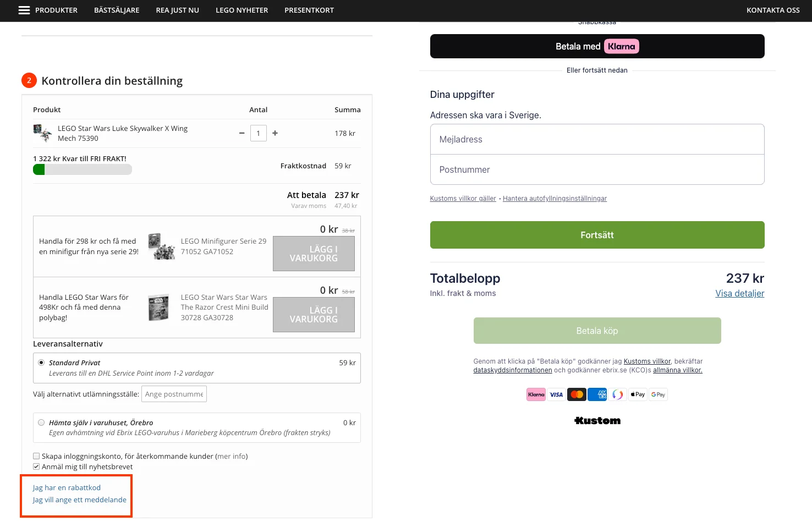Image resolution: width=812 pixels, height=527 pixels.
Task: Click the Dina uppgifter heading
Action: click(462, 95)
